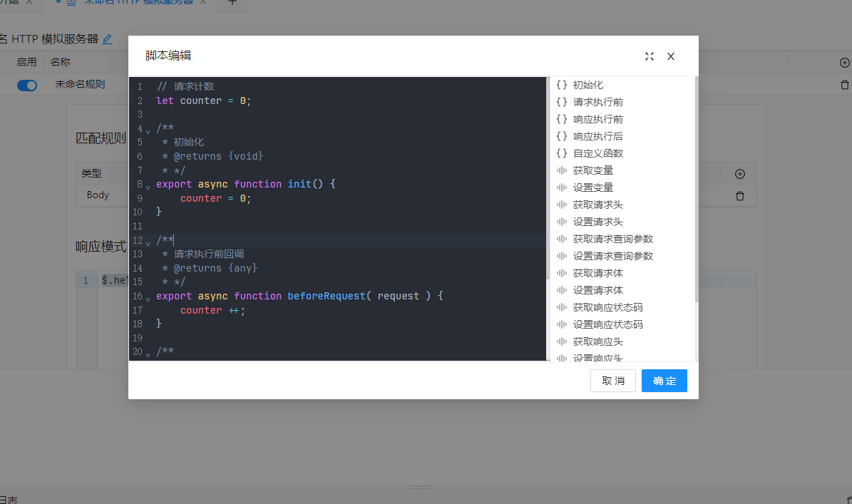Screen dimensions: 852x504
Task: Click the 确定 confirm button
Action: 664,381
